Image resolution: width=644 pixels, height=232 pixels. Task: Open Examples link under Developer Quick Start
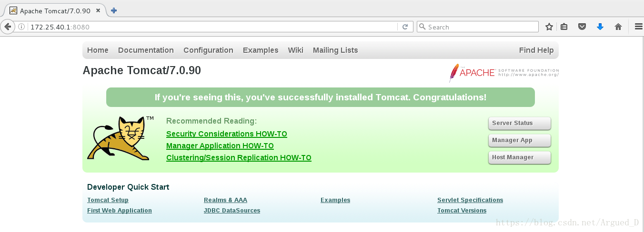[x=335, y=200]
